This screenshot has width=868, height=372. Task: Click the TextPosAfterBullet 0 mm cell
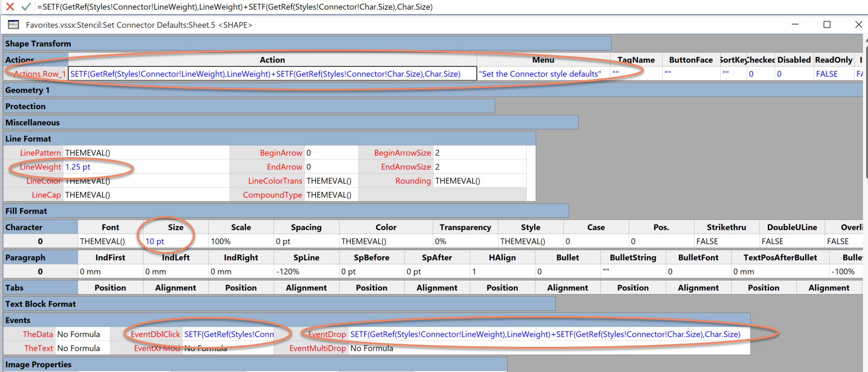click(780, 272)
